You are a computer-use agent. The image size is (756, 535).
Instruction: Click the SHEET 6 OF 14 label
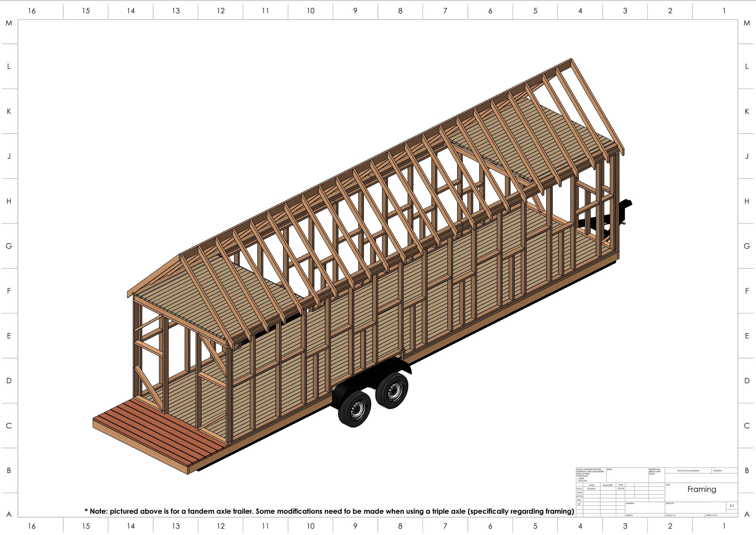(711, 515)
